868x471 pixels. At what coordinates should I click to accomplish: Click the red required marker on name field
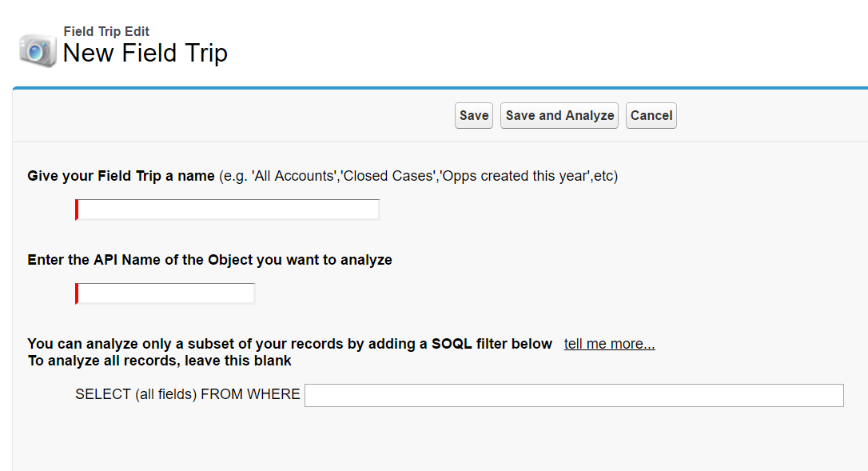pos(77,210)
